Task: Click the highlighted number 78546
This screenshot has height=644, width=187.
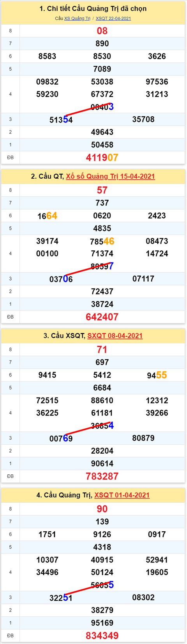Action: pyautogui.click(x=102, y=241)
